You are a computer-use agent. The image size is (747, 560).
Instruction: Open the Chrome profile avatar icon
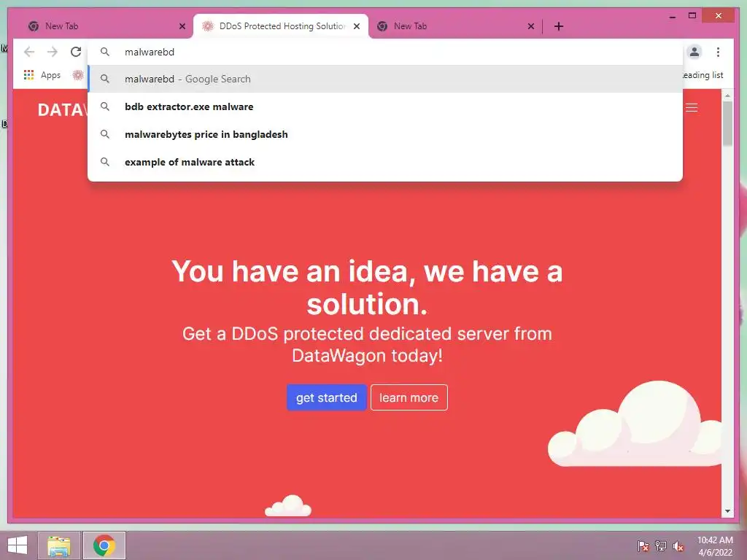click(694, 52)
